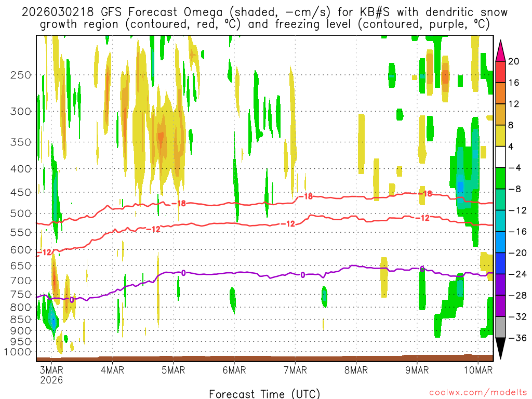Click the gray color bar segment between -32 and -36
The image size is (532, 399).
tap(500, 327)
